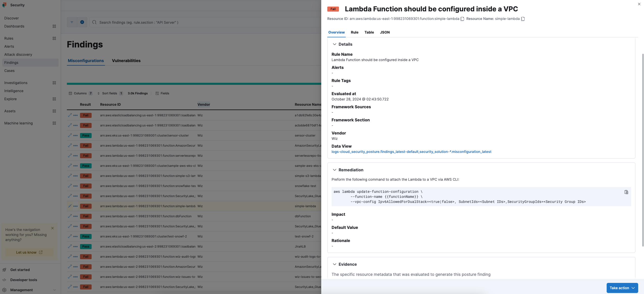Switch to the JSON tab in the flyout

pyautogui.click(x=385, y=32)
